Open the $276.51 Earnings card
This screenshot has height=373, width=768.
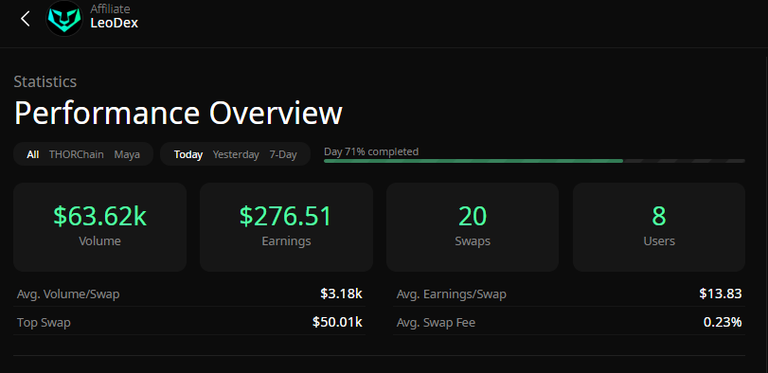tap(286, 227)
